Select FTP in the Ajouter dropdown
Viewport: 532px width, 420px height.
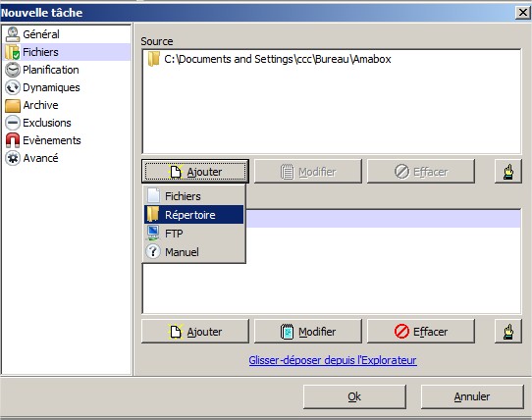click(x=194, y=234)
